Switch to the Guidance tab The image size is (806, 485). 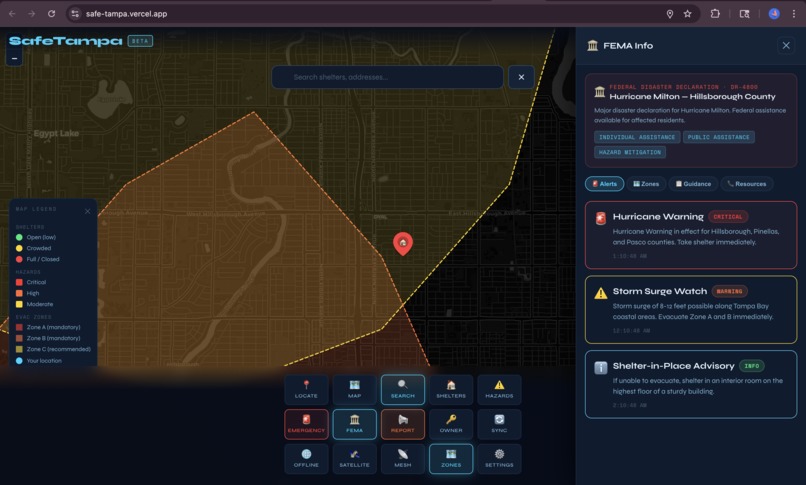point(693,184)
